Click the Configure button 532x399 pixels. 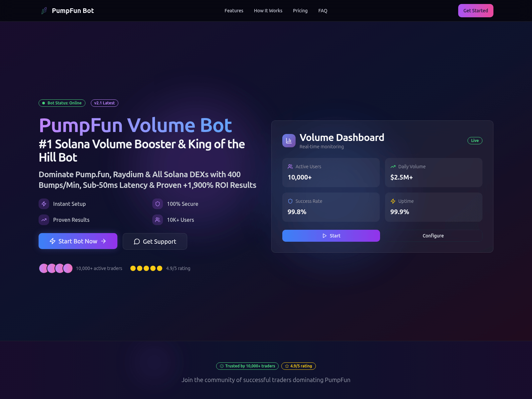433,236
